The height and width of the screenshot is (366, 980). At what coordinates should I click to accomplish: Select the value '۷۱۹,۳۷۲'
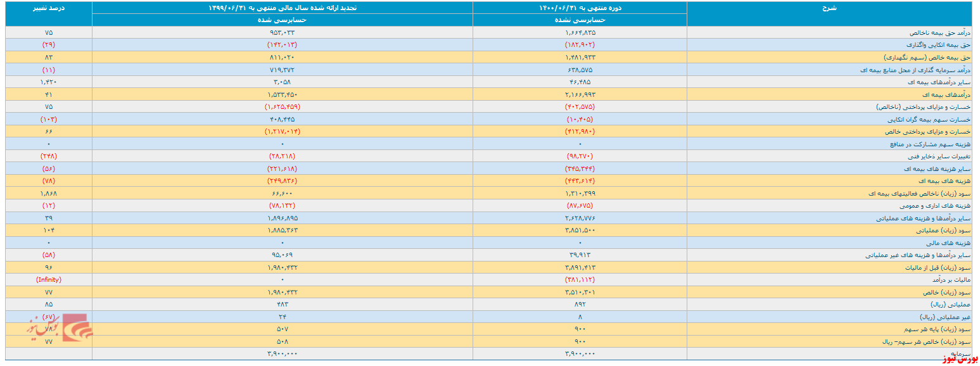click(282, 69)
